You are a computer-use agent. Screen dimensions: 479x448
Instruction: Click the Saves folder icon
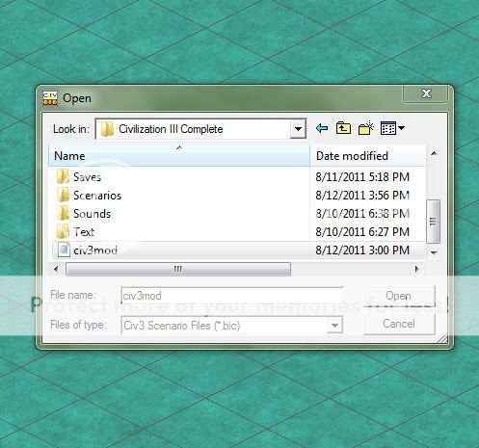63,176
